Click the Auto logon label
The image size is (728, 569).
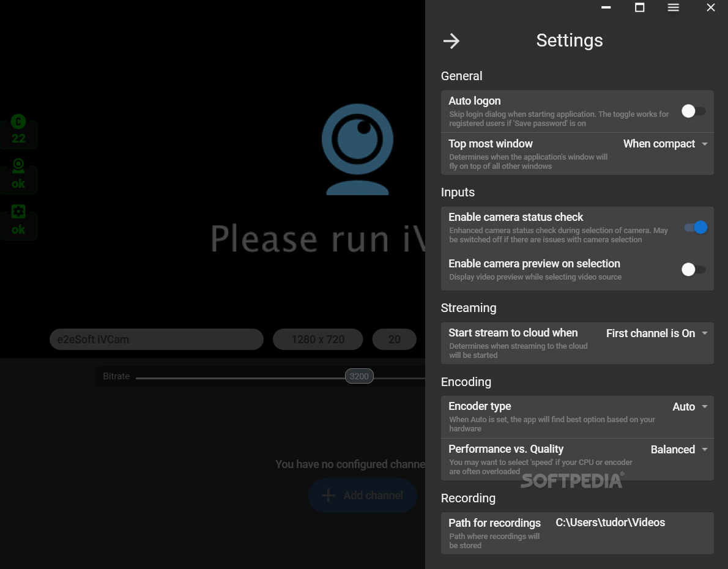[475, 101]
